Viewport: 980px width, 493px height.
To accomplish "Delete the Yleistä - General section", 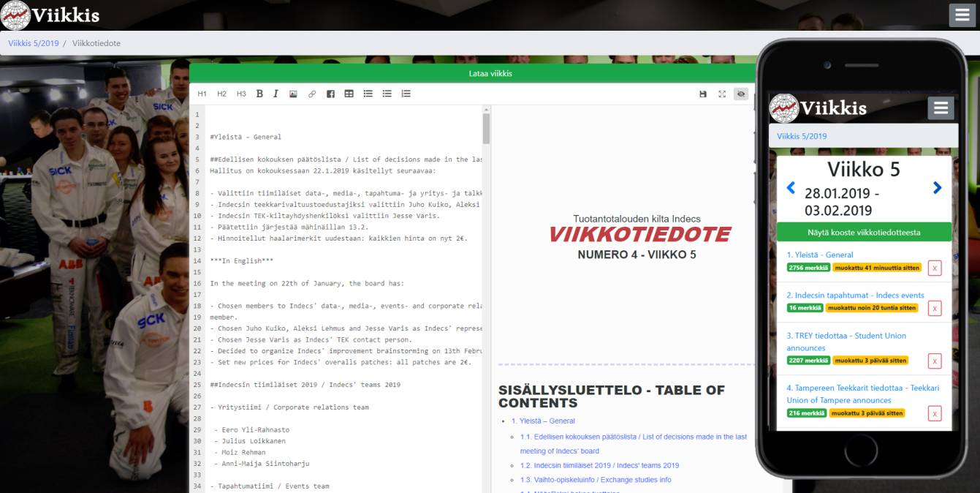I will [934, 268].
